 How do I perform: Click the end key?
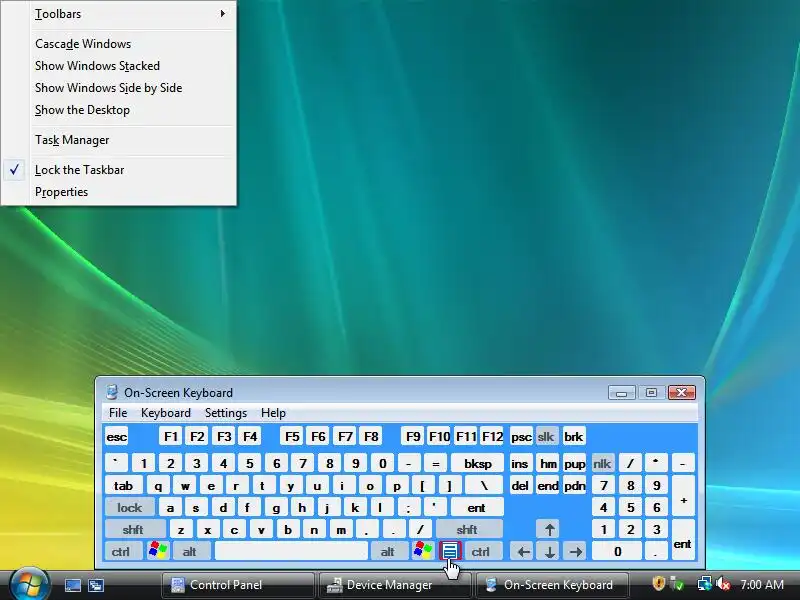548,485
